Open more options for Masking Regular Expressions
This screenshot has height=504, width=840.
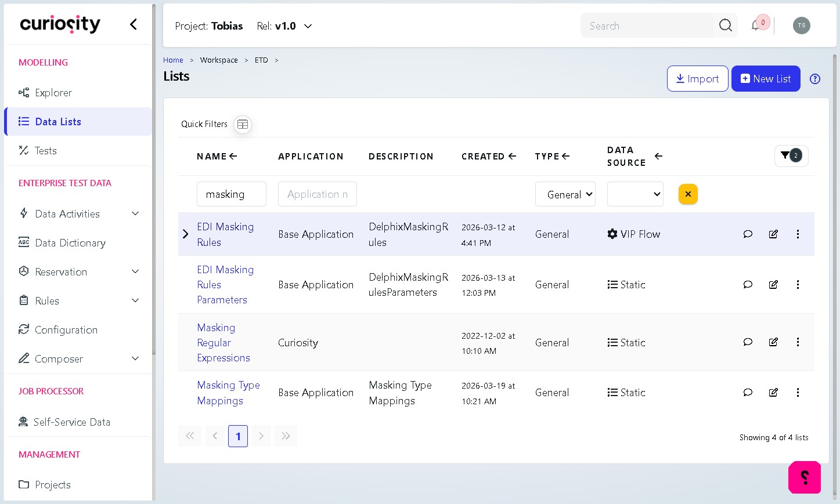tap(798, 342)
